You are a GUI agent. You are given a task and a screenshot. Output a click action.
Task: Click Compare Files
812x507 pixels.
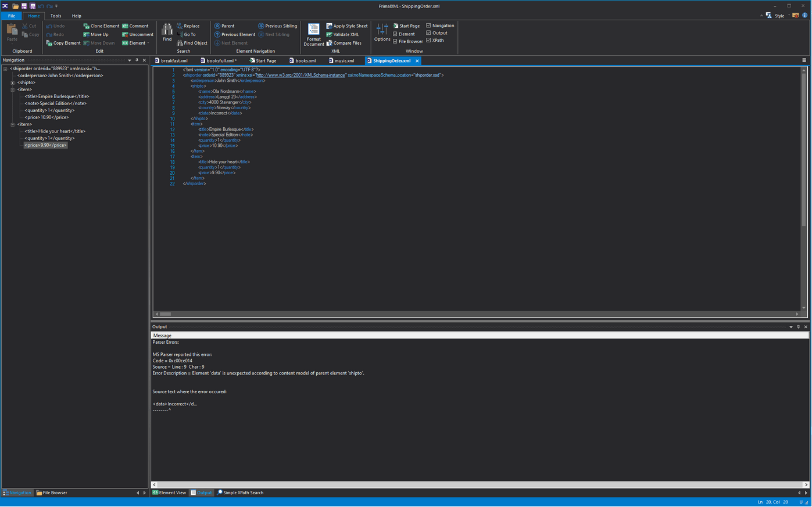[x=344, y=43]
